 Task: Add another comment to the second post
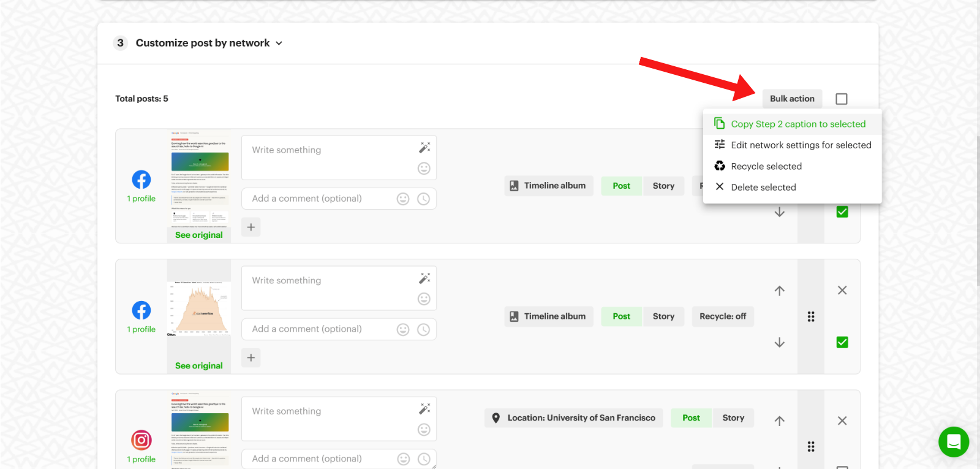point(251,358)
